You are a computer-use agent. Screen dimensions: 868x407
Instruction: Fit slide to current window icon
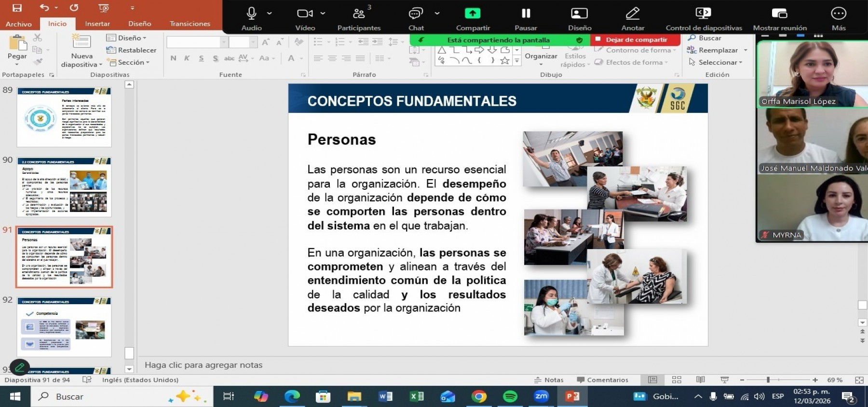pyautogui.click(x=859, y=380)
